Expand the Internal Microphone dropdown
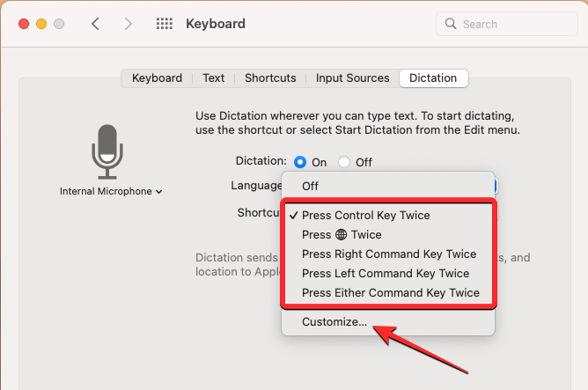 (112, 191)
